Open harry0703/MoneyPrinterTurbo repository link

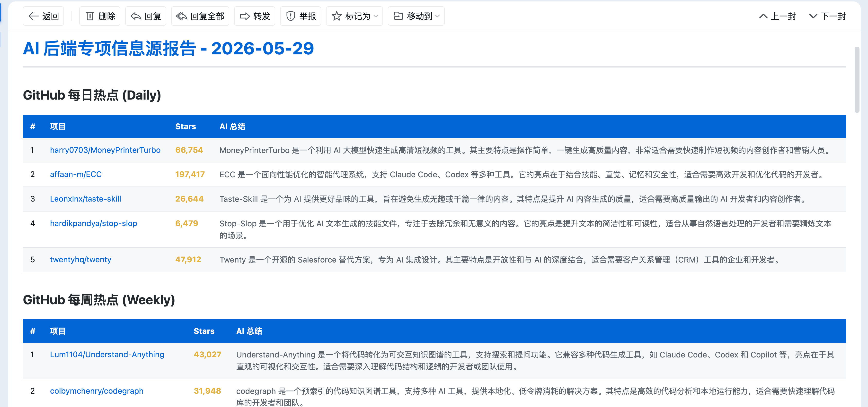click(105, 150)
